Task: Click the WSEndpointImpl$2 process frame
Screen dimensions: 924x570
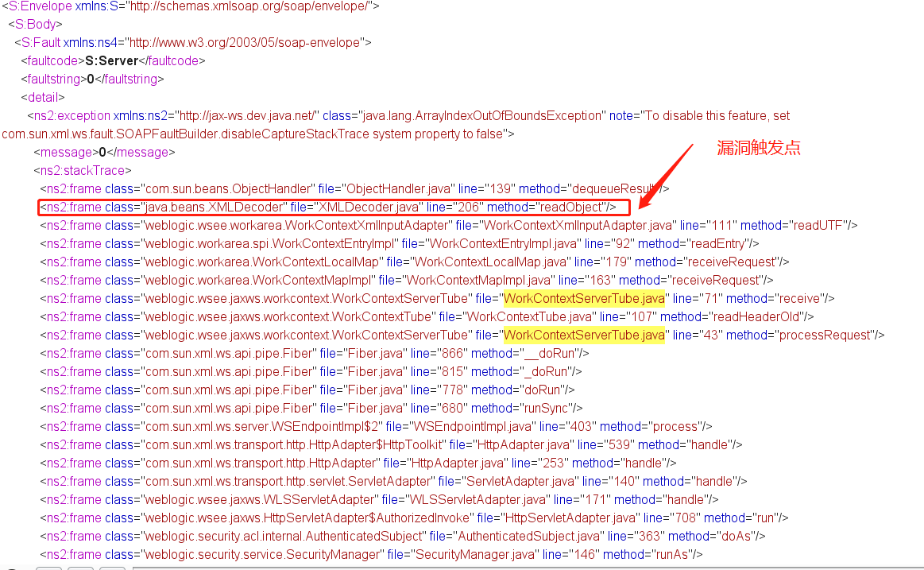Action: [376, 426]
